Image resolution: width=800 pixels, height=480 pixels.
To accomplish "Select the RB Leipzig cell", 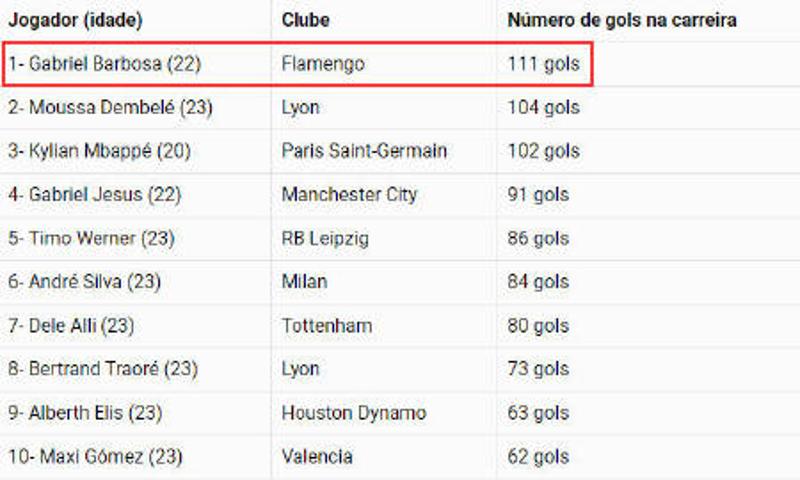I will pyautogui.click(x=325, y=238).
